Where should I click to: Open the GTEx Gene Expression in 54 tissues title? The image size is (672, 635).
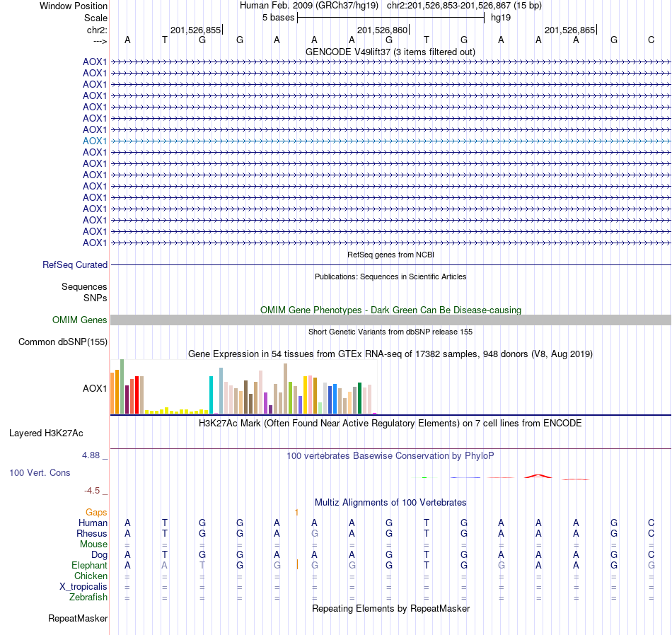390,354
